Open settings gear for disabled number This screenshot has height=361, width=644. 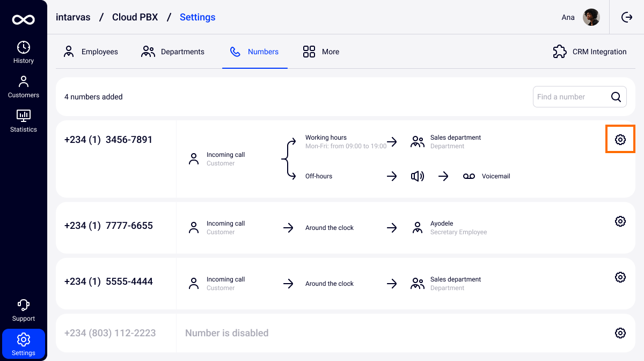[x=620, y=333]
